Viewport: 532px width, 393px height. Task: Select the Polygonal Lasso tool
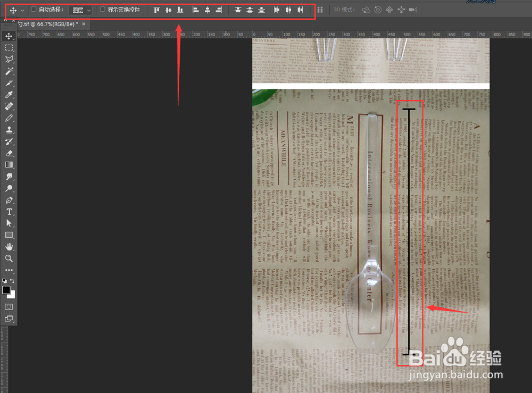pos(9,60)
